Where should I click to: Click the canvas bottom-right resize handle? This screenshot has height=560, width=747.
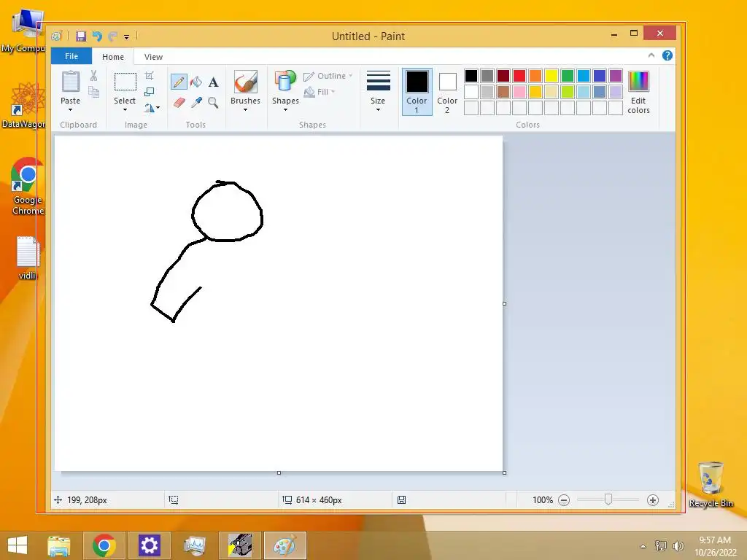coord(505,472)
